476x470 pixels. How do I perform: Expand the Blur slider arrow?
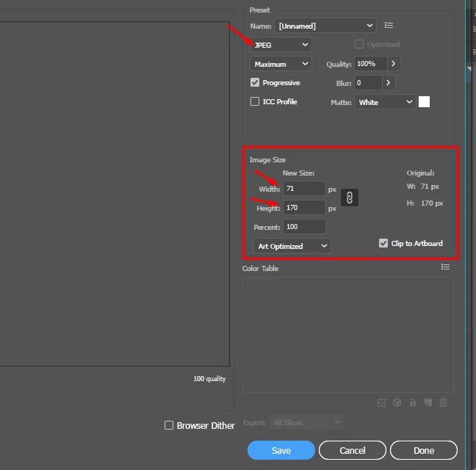click(x=389, y=82)
